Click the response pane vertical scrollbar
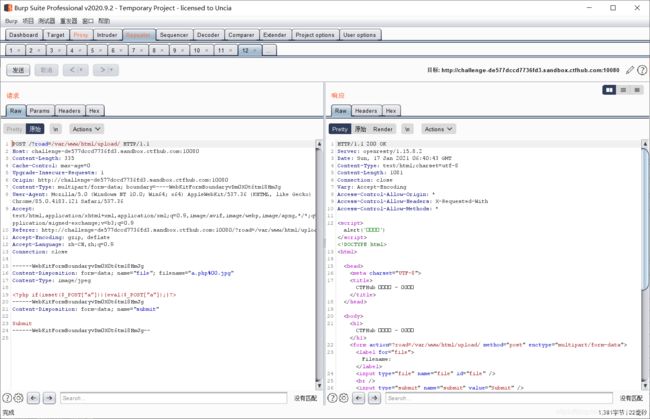Image resolution: width=650 pixels, height=419 pixels. [x=645, y=265]
